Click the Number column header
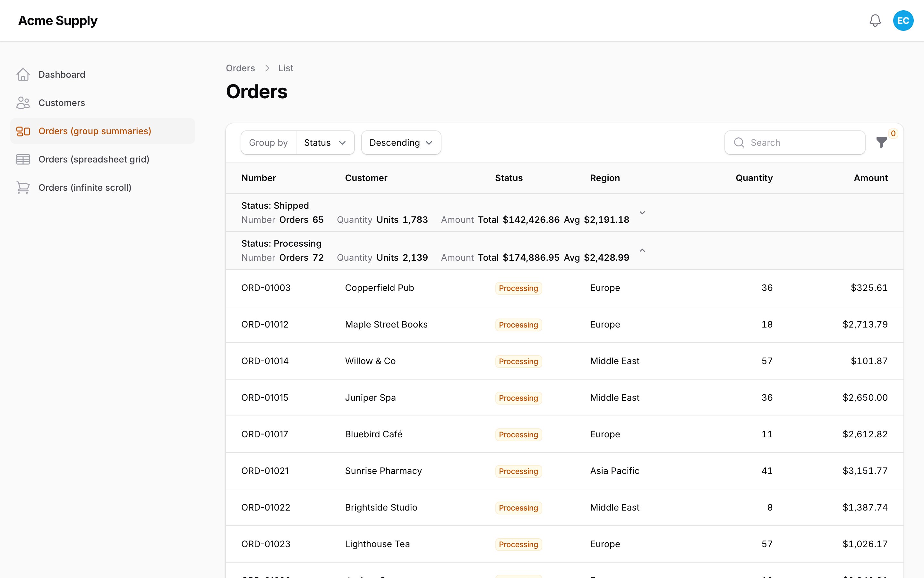Screen dimensions: 924x578 point(259,178)
